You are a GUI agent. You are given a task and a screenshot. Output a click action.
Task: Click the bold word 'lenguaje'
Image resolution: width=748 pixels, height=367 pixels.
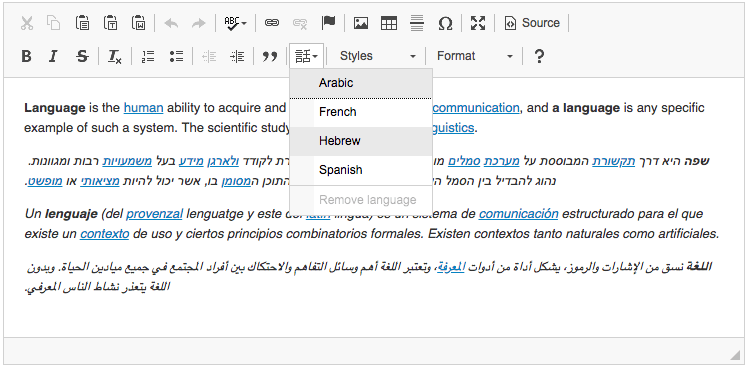coord(71,214)
